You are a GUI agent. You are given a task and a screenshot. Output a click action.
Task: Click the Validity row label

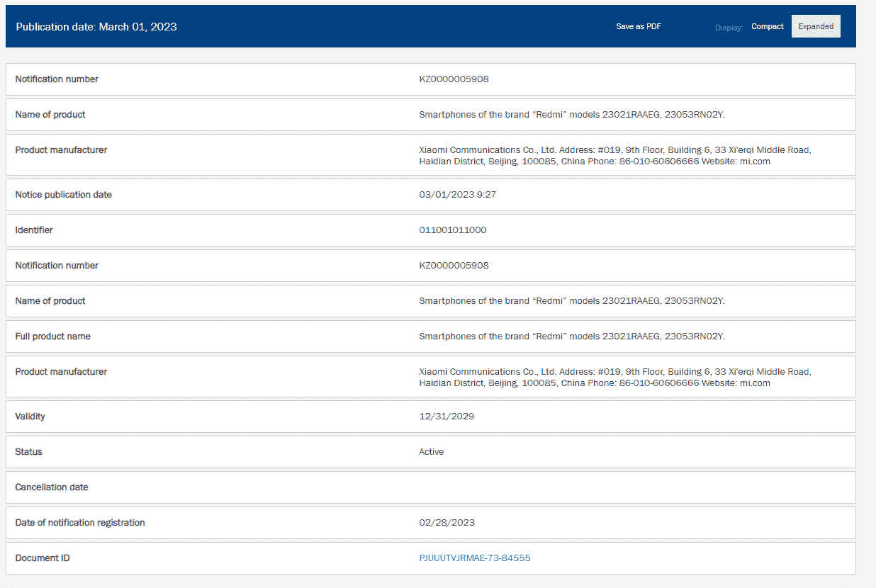pos(30,417)
